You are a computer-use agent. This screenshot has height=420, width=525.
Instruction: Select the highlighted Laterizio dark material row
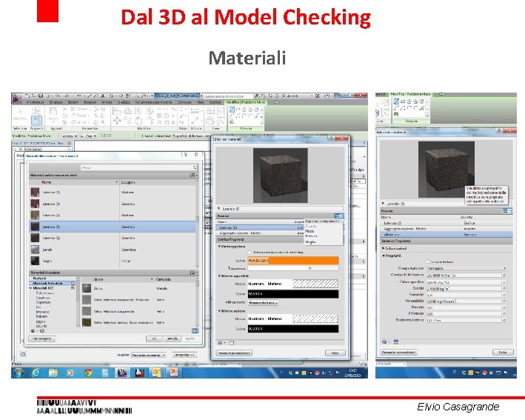click(x=113, y=227)
